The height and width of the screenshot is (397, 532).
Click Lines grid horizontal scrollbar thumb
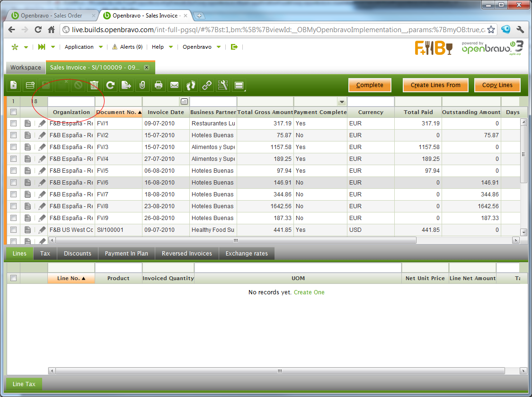280,371
